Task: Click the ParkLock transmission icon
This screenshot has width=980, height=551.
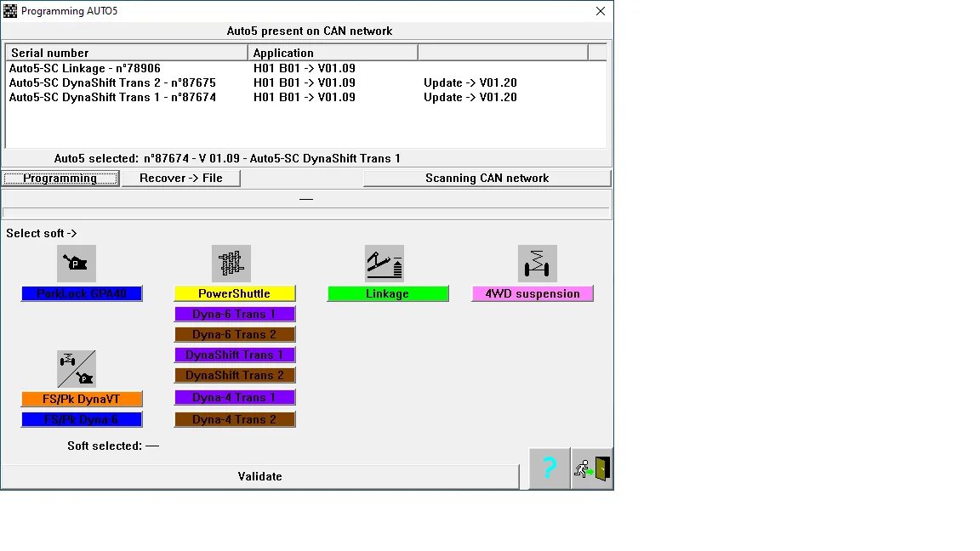Action: click(77, 264)
